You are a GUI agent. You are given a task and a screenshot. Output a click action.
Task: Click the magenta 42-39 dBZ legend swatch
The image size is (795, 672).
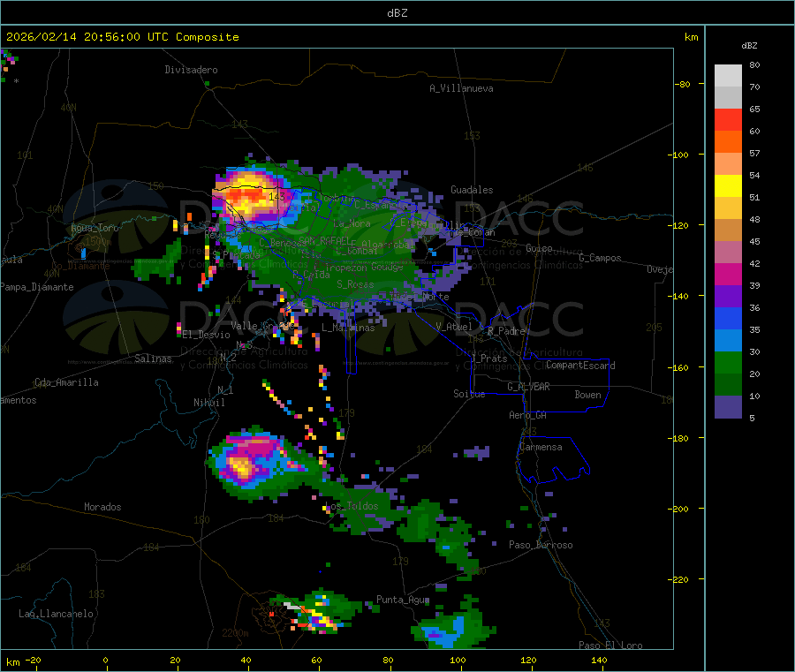tap(728, 274)
